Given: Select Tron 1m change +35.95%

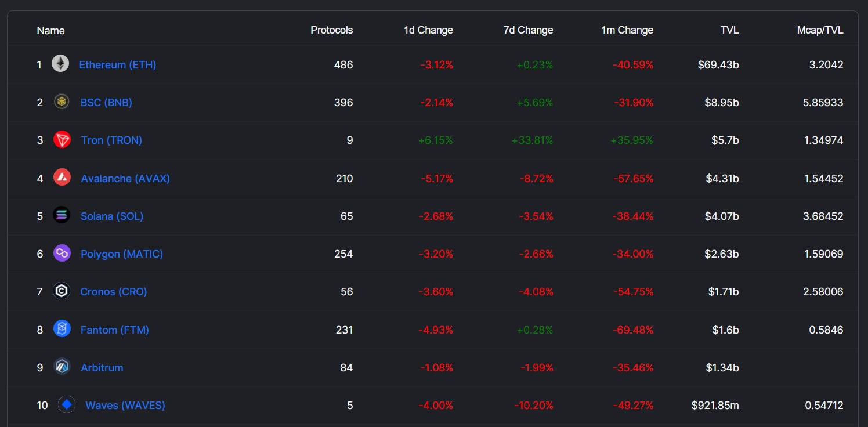Looking at the screenshot, I should pos(632,140).
